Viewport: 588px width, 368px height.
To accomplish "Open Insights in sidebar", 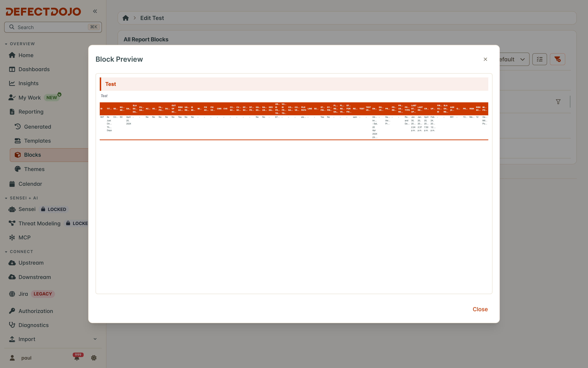I will click(x=28, y=83).
